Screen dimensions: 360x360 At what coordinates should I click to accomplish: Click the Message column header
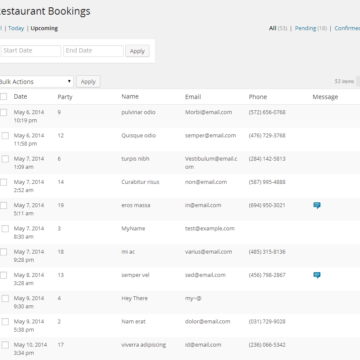point(325,97)
